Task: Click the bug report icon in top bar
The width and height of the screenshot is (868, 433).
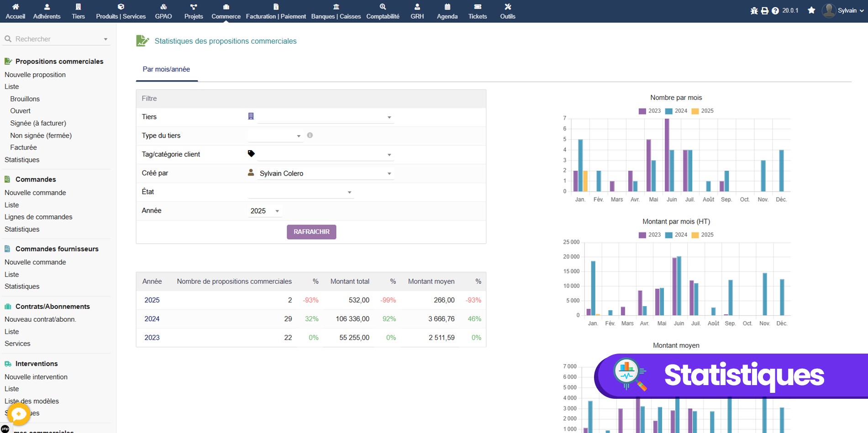Action: [754, 10]
